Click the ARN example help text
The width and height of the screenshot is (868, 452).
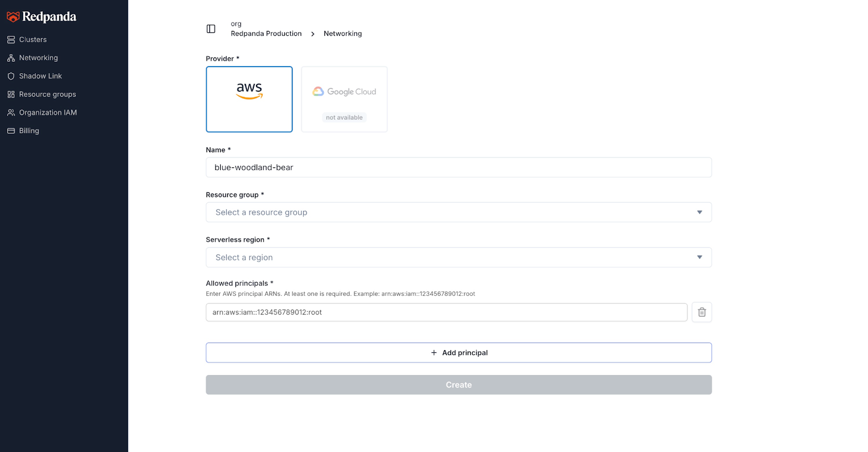click(340, 294)
